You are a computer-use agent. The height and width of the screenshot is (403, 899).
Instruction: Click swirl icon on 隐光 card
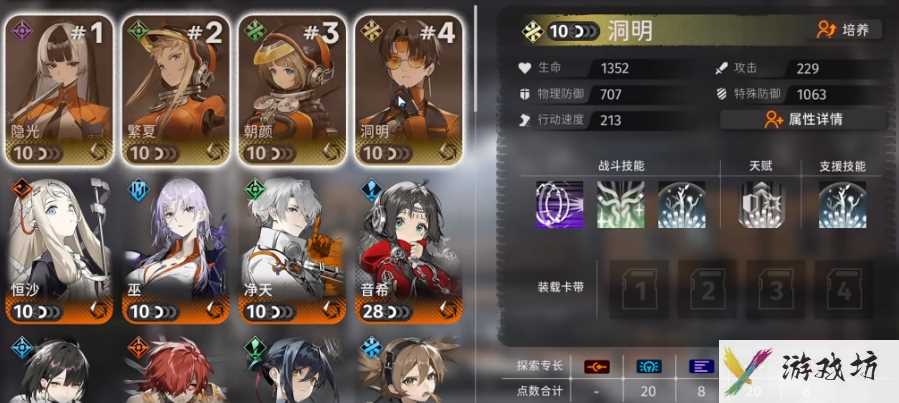click(99, 152)
